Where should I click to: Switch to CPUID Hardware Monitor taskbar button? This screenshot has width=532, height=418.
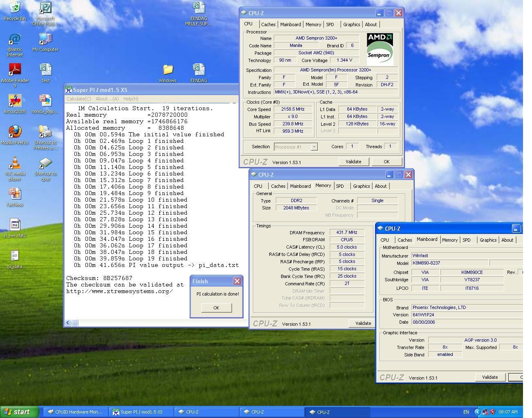[75, 412]
